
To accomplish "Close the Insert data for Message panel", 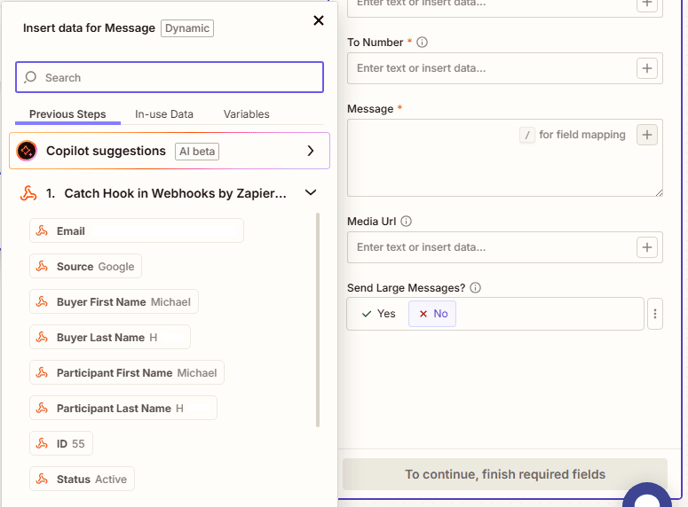I will click(x=319, y=21).
